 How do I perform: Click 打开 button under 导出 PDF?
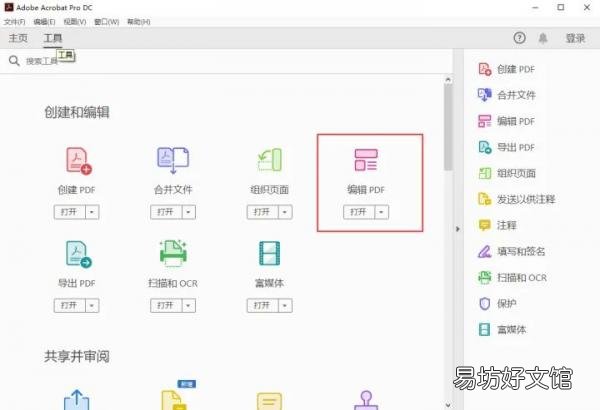pos(70,305)
